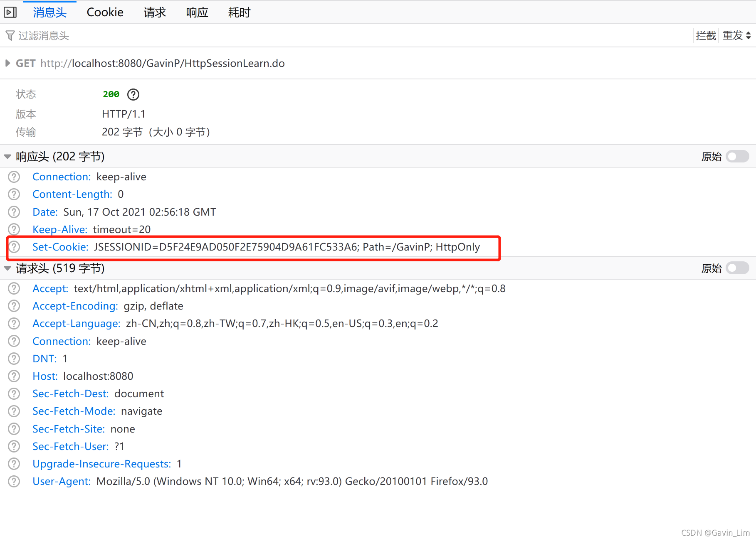Click help icon beside Sec-Fetch-User header
This screenshot has height=541, width=756.
click(14, 447)
